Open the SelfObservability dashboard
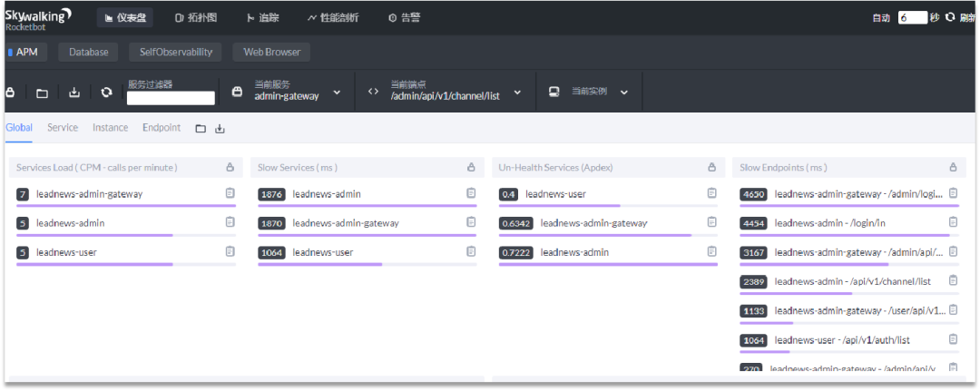This screenshot has width=980, height=391. click(175, 52)
